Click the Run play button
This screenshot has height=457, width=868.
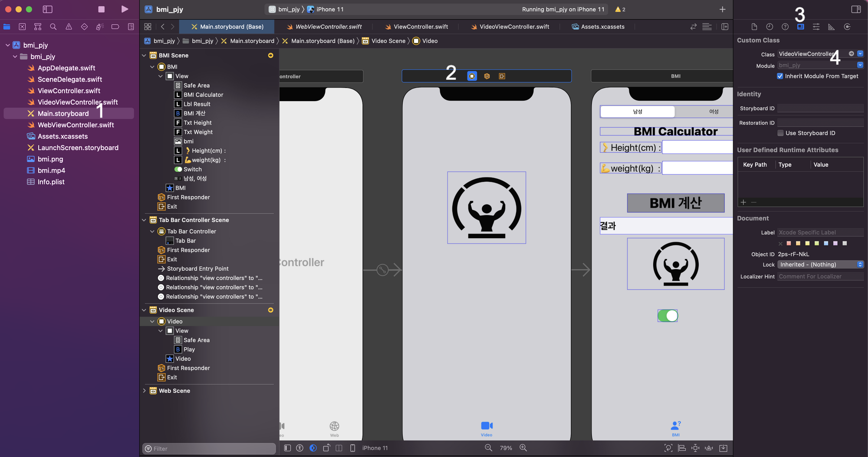pos(125,9)
